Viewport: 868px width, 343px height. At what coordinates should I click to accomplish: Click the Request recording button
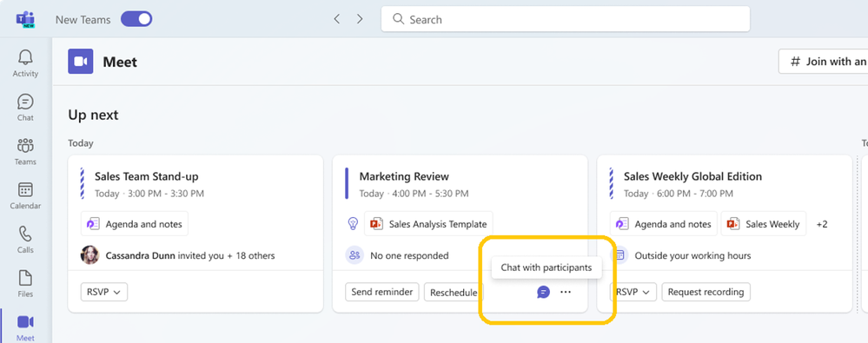point(706,292)
